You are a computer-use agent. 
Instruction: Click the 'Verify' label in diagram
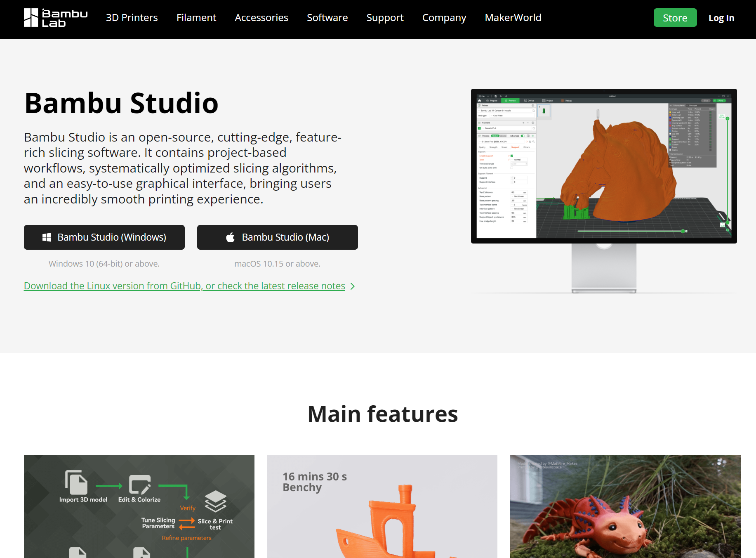click(188, 508)
